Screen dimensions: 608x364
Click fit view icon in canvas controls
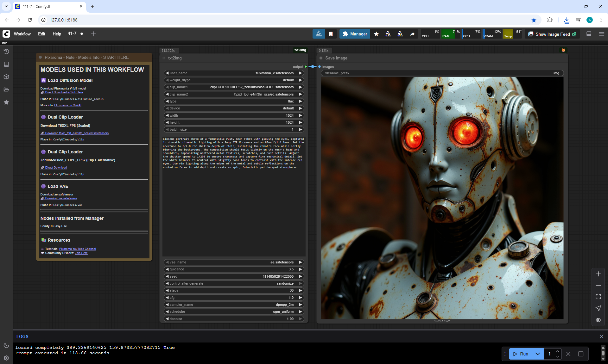[x=598, y=297]
